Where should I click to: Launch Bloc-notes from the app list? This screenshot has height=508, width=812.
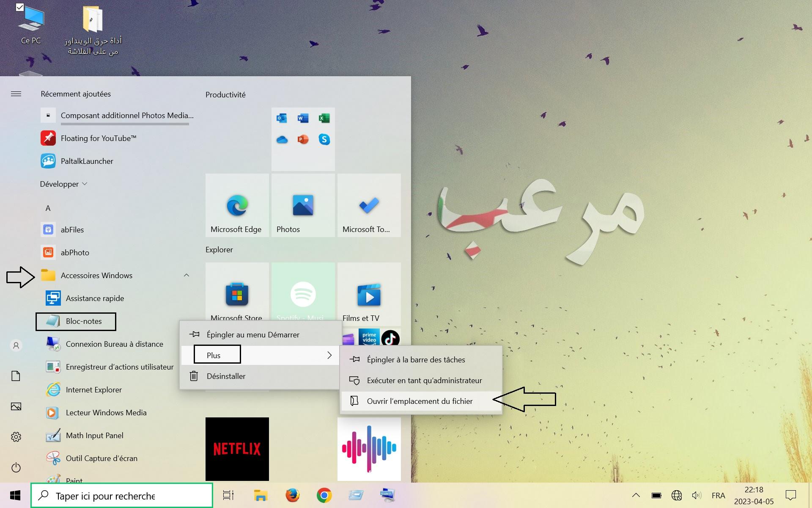75,321
